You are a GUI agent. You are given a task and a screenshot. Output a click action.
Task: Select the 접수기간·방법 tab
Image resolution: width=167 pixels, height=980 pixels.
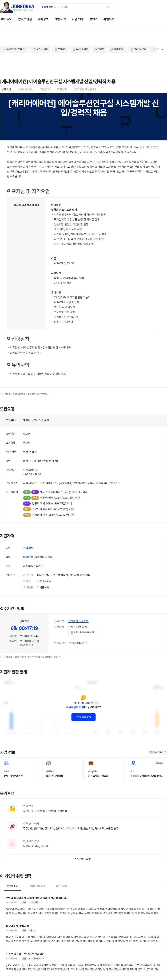coord(26,89)
